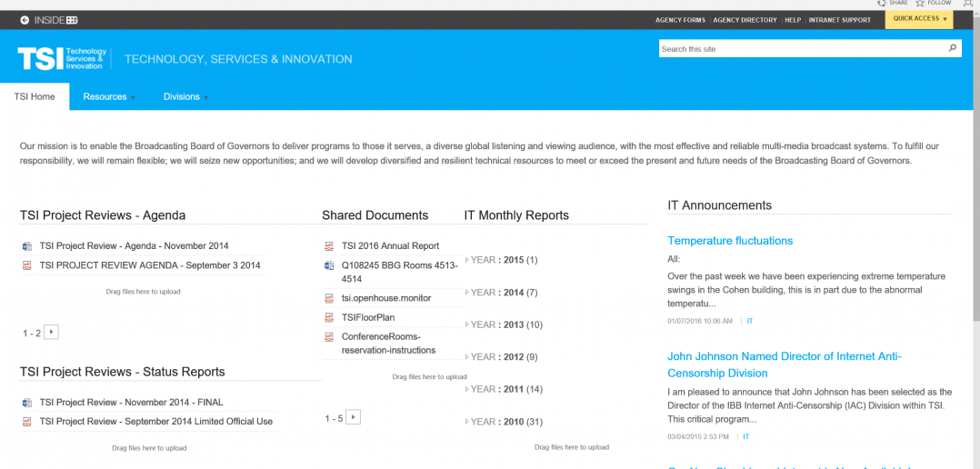980x469 pixels.
Task: Open September 2014 Limited Official Use report
Action: [x=156, y=422]
